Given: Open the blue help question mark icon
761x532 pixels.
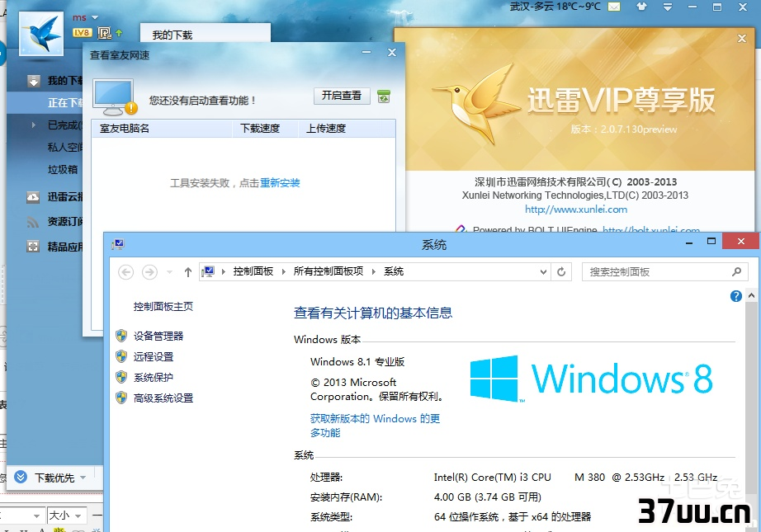Looking at the screenshot, I should click(735, 296).
